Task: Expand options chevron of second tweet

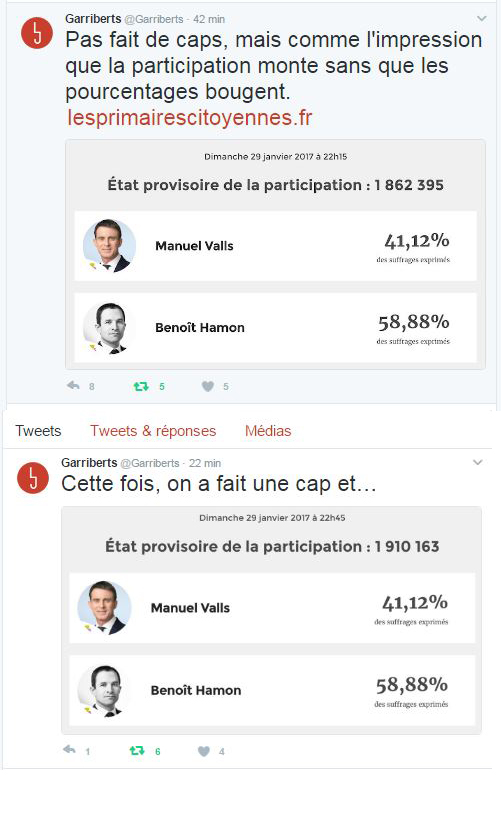Action: pyautogui.click(x=478, y=462)
